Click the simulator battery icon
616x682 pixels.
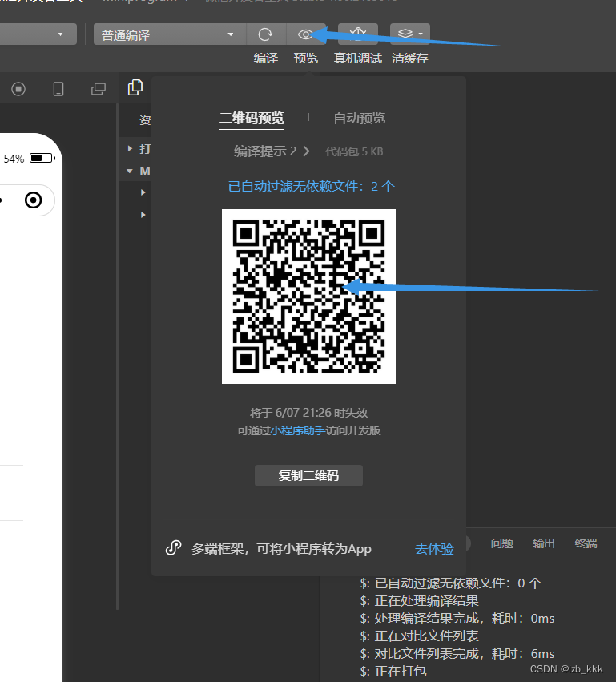pyautogui.click(x=42, y=158)
